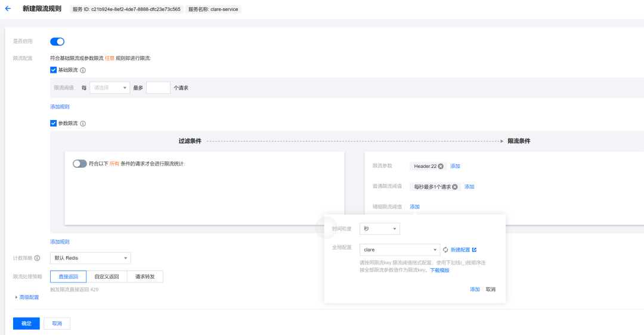
Task: Click info icon next to 参数限流
Action: (x=83, y=124)
